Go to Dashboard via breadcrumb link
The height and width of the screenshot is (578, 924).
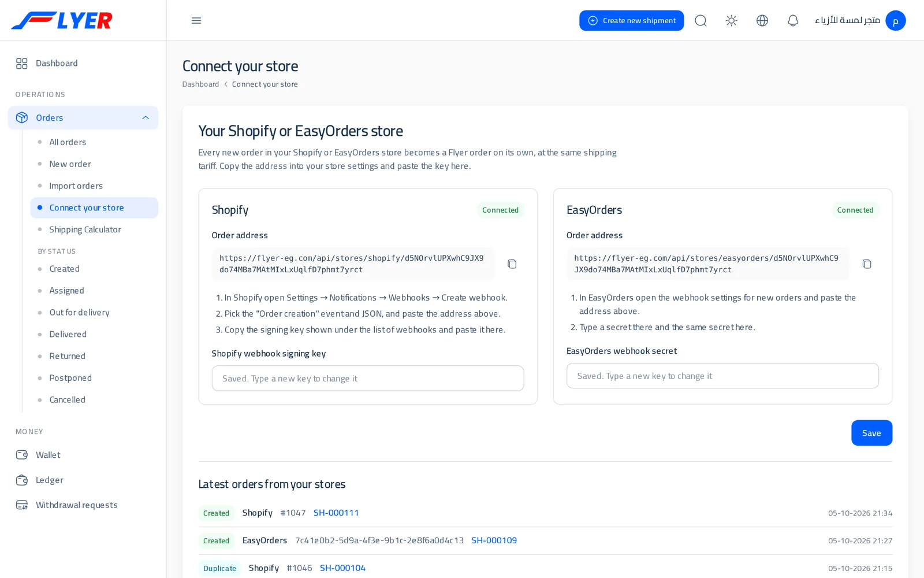tap(200, 84)
